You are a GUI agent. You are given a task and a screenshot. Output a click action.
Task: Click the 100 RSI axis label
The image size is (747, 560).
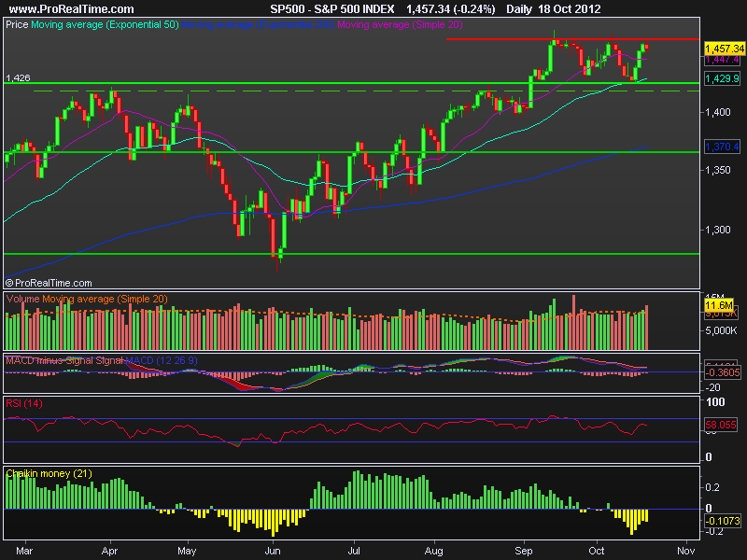click(715, 402)
